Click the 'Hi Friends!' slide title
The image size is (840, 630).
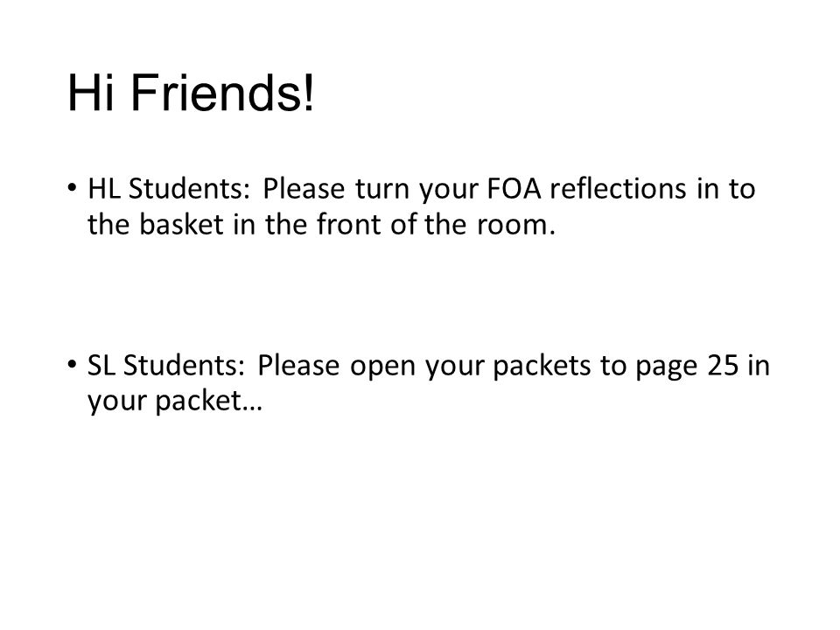[x=192, y=92]
